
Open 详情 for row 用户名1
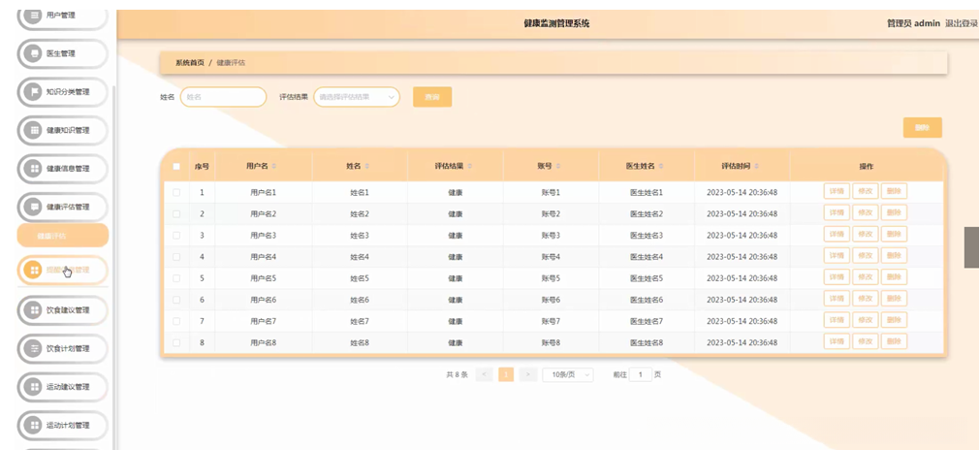(x=837, y=192)
